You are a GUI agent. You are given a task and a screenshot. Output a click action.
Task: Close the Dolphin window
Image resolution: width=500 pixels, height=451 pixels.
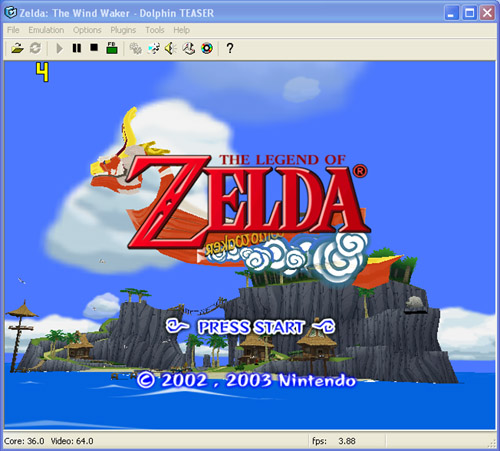coord(487,13)
